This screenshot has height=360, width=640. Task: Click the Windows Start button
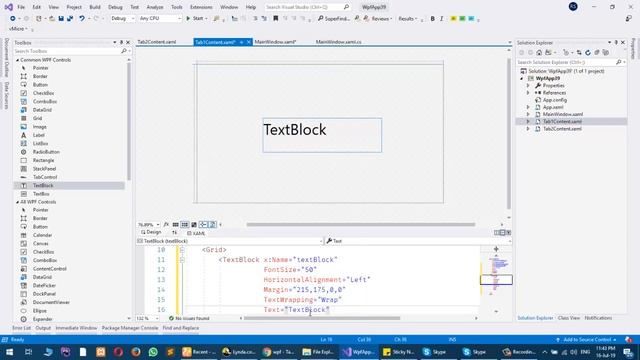coord(9,352)
